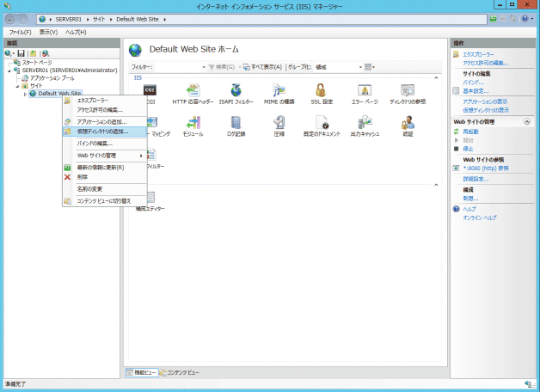
Task: Click the view mode icon next to グループ化
Action: tap(368, 67)
